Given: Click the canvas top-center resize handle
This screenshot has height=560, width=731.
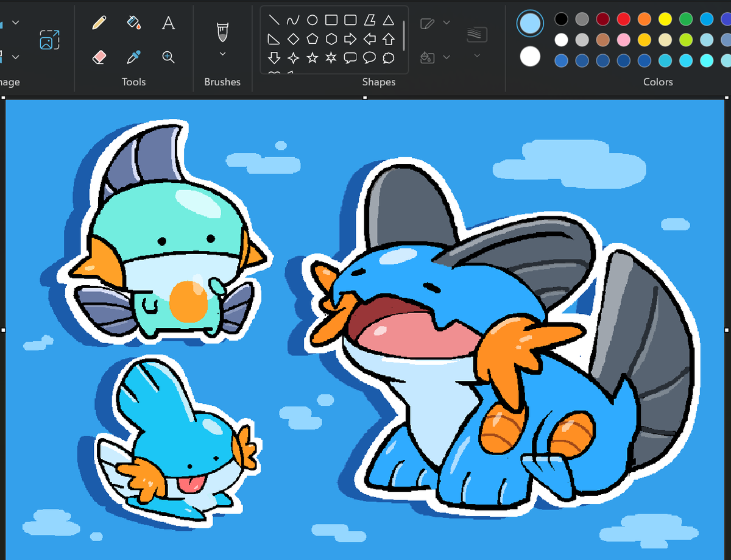Looking at the screenshot, I should (365, 97).
